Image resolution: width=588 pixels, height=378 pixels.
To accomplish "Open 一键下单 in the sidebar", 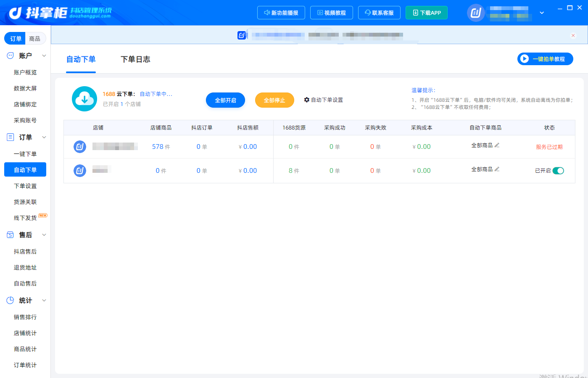I will pos(25,154).
